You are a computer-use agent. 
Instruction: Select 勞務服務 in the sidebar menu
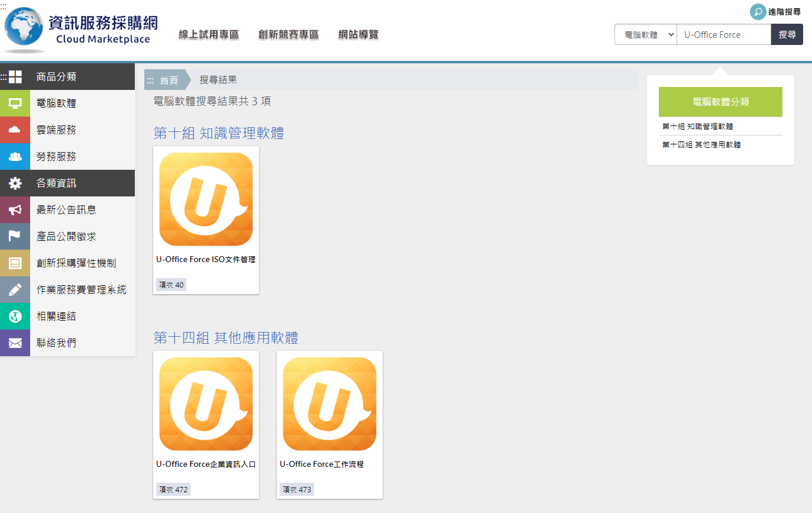click(56, 157)
